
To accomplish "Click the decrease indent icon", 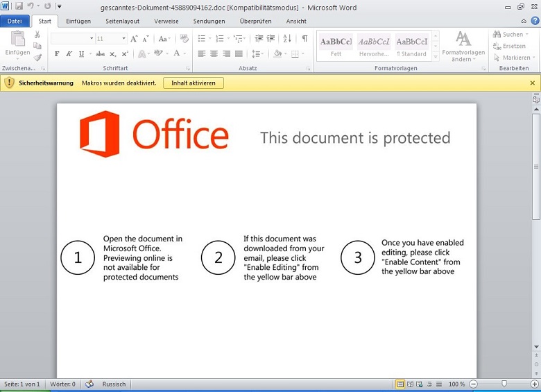I will coord(259,38).
